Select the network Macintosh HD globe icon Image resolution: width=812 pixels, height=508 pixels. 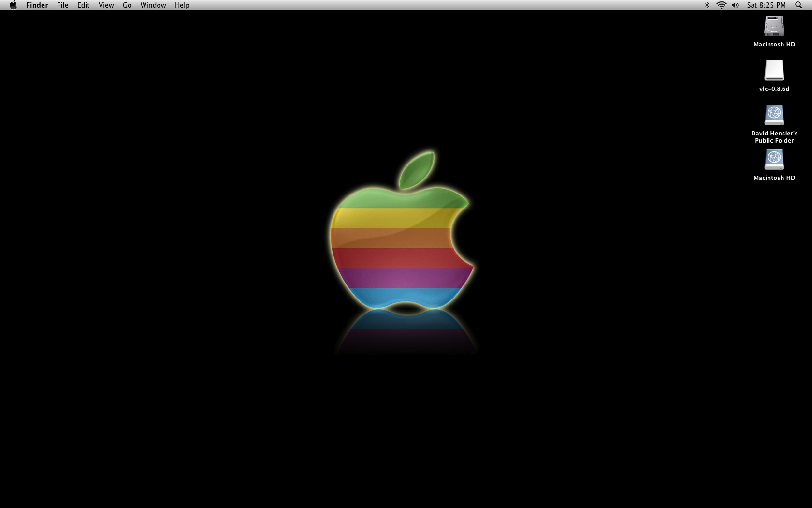pos(774,160)
